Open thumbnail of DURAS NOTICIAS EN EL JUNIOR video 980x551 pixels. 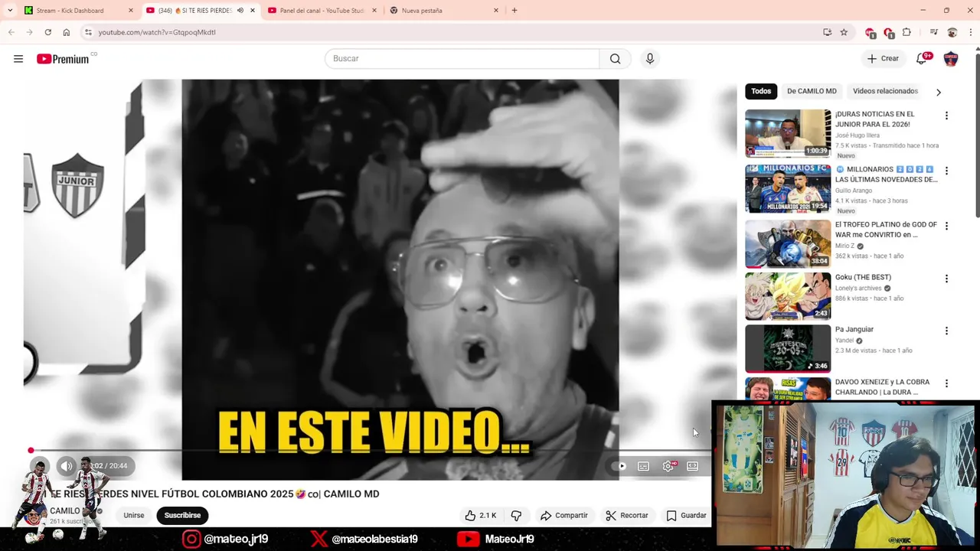pyautogui.click(x=788, y=133)
